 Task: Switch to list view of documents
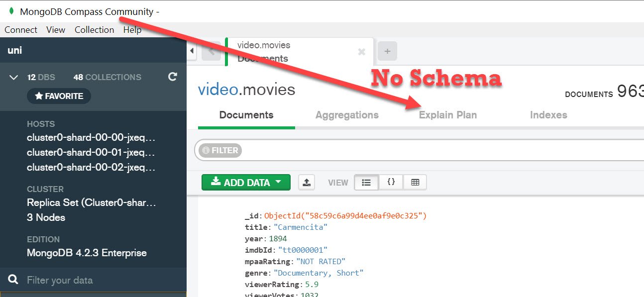366,182
